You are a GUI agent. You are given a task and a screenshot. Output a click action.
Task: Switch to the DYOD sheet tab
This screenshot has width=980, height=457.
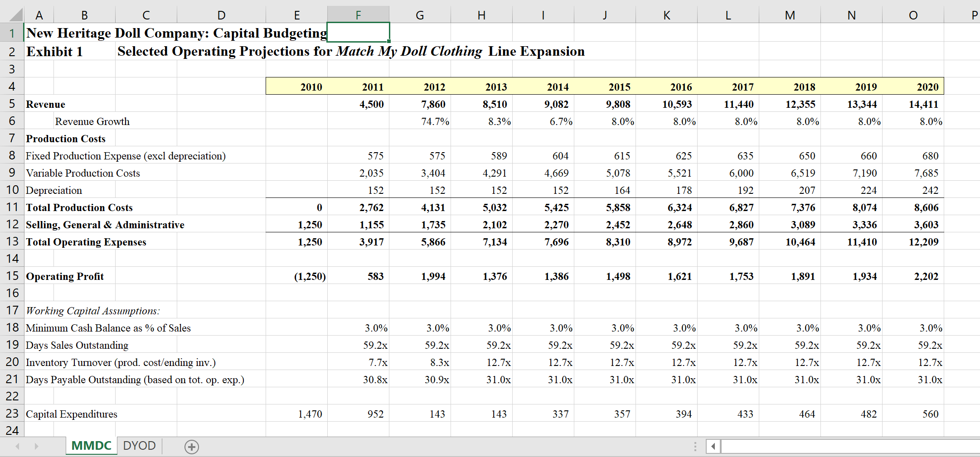pos(139,446)
